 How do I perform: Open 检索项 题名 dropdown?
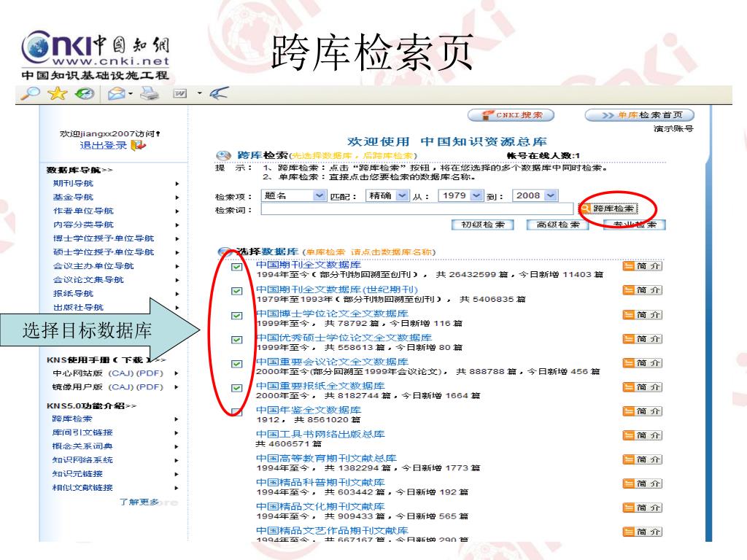pyautogui.click(x=293, y=195)
